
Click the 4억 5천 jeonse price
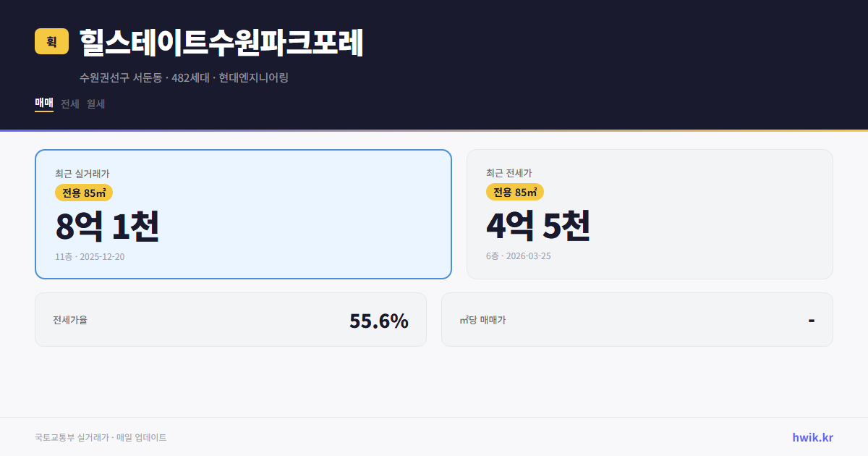[x=539, y=226]
